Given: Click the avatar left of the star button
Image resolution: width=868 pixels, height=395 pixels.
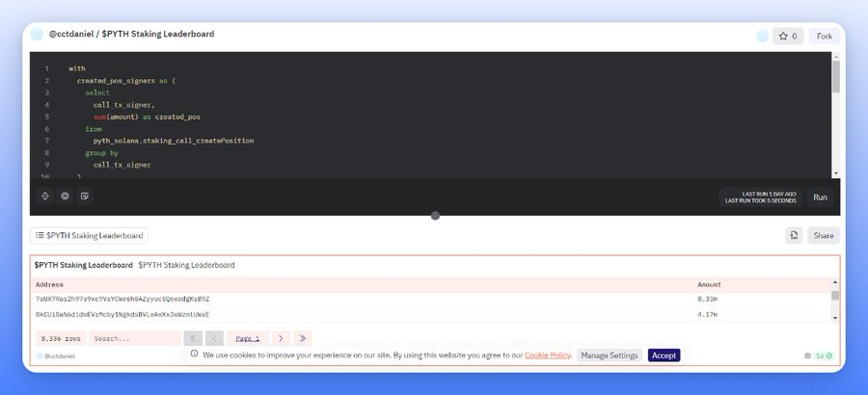Looking at the screenshot, I should tap(762, 36).
